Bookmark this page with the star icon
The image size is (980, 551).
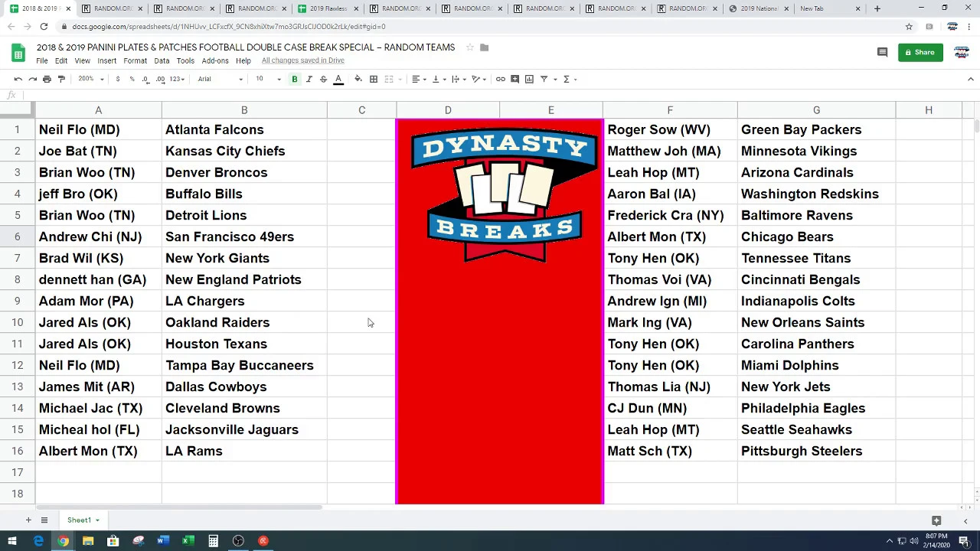[909, 26]
